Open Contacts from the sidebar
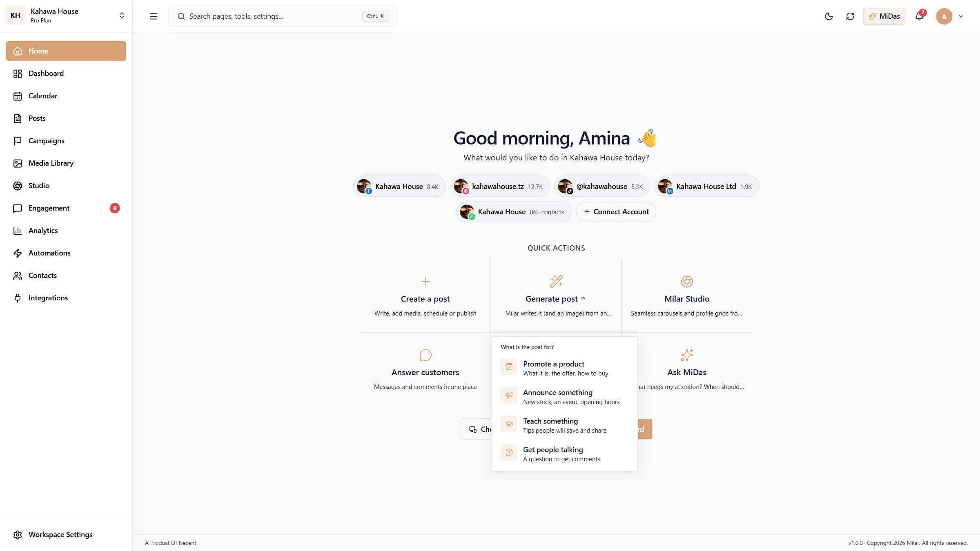Screen dimensions: 980x551 pyautogui.click(x=66, y=275)
